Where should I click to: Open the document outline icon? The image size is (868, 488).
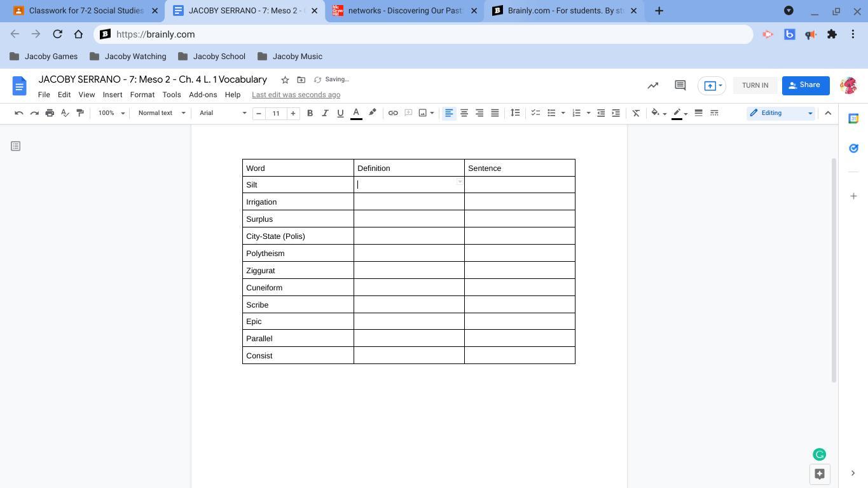[x=16, y=146]
